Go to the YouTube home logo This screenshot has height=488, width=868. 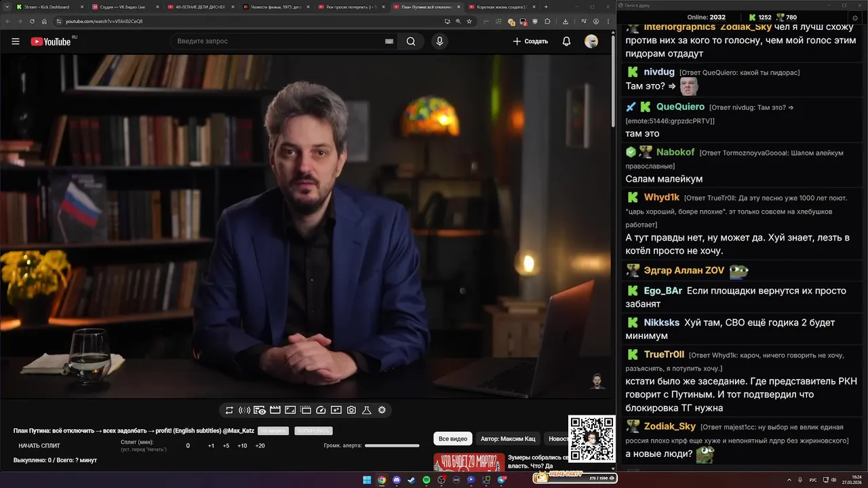tap(51, 41)
